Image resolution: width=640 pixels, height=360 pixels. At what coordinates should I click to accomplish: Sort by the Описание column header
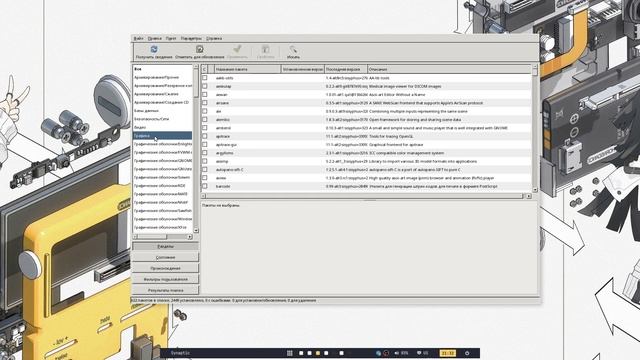tap(449, 69)
